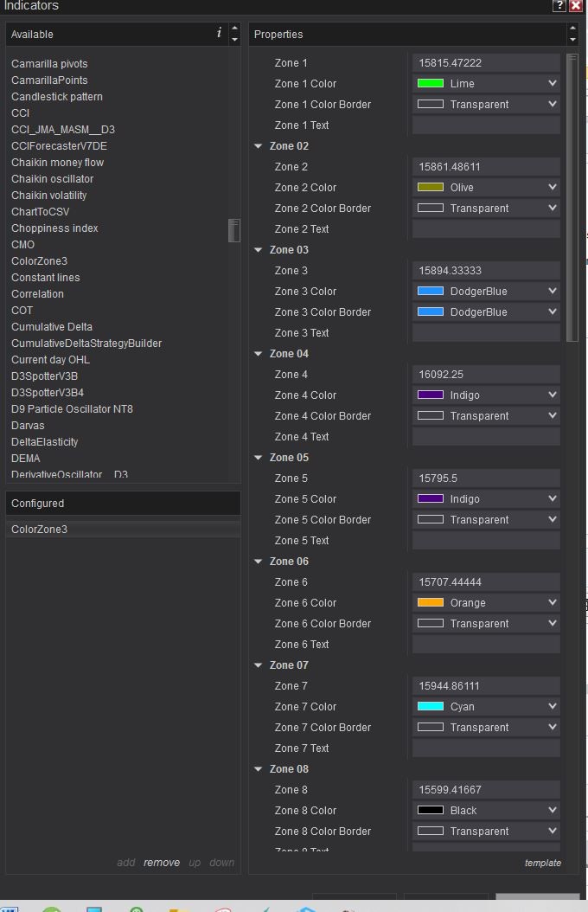The width and height of the screenshot is (588, 912).
Task: Select ColorZone3 in the Available list
Action: coord(39,261)
